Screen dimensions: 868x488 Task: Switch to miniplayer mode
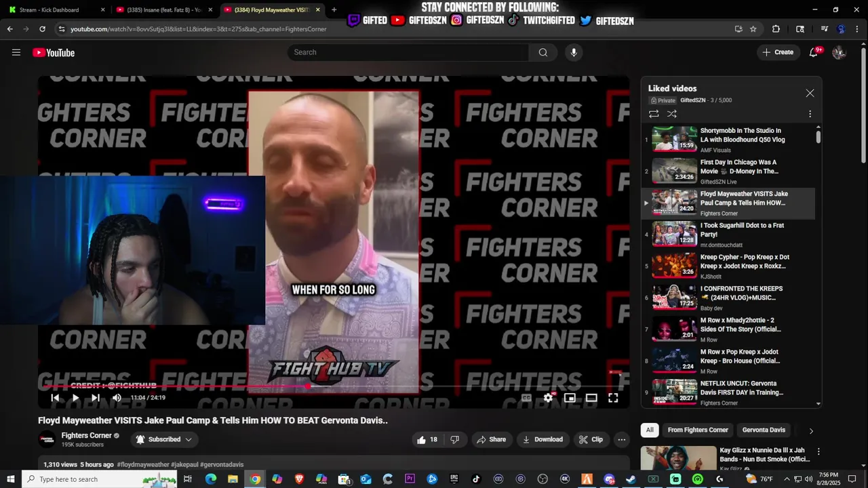point(570,398)
